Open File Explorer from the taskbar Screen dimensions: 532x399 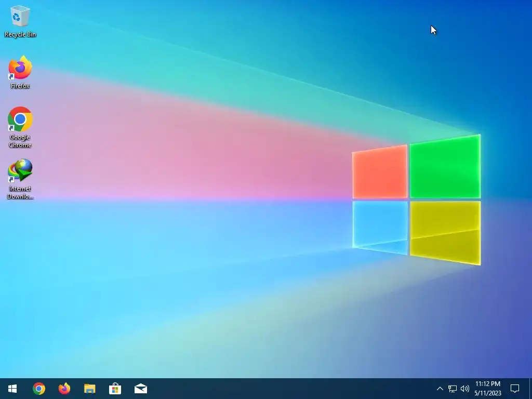point(89,389)
